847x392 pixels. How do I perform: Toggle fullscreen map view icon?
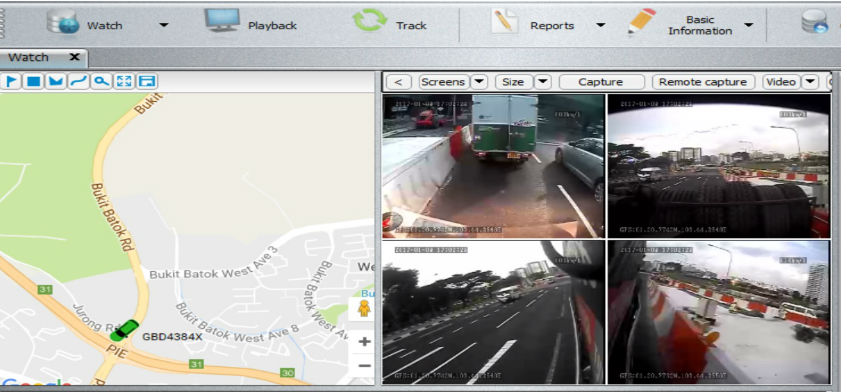[x=124, y=82]
